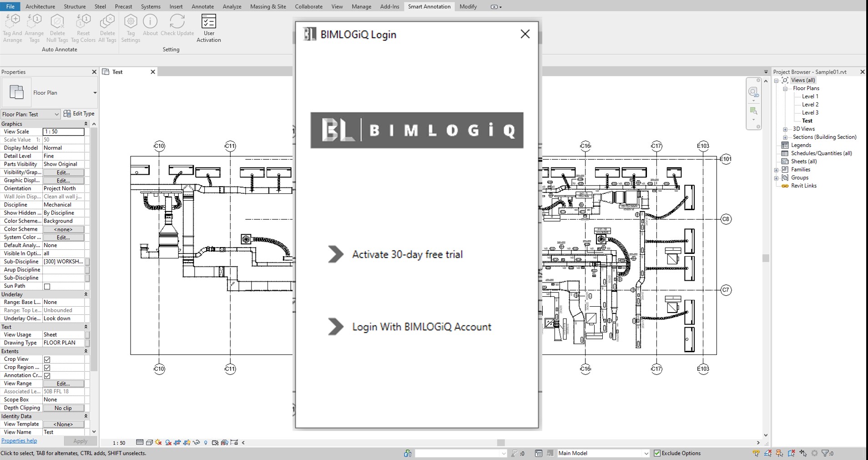Toggle Sun Path icon in view control bar

[158, 442]
